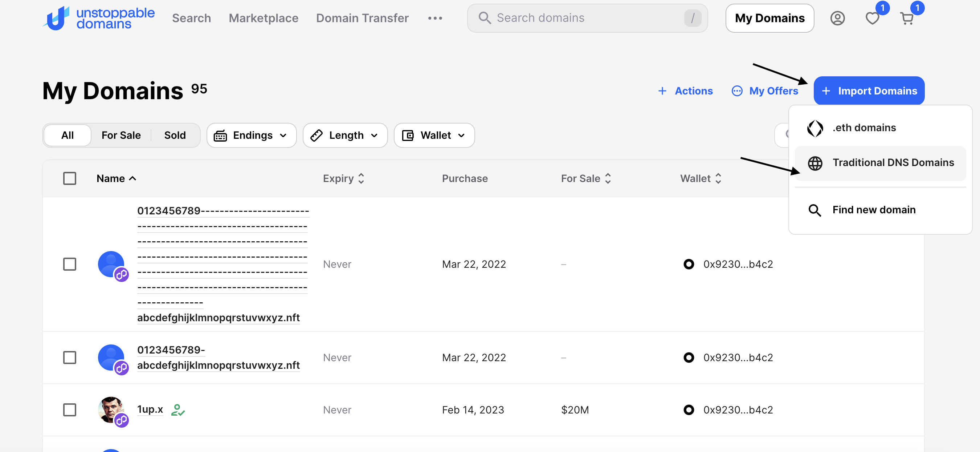Check the checkbox for the 1up.x row
Viewport: 980px width, 452px height.
[x=70, y=410]
